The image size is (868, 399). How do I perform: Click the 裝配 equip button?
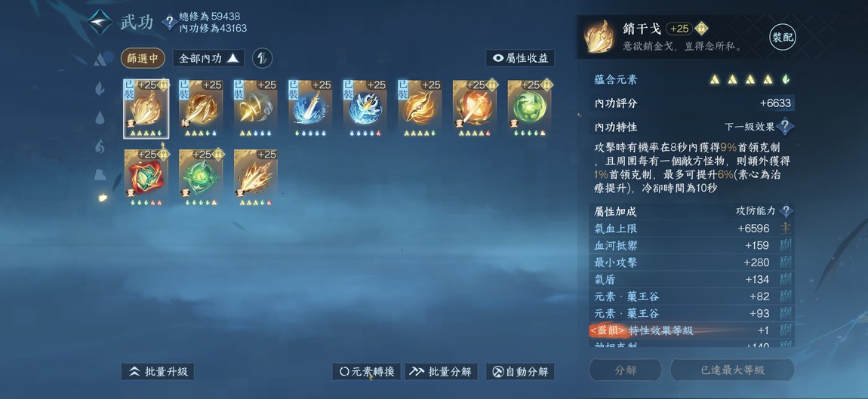[x=782, y=37]
